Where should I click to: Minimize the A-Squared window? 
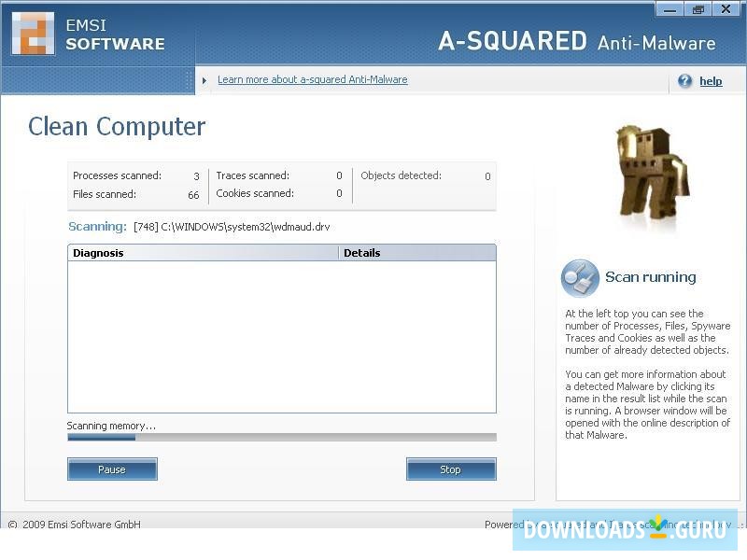click(669, 9)
